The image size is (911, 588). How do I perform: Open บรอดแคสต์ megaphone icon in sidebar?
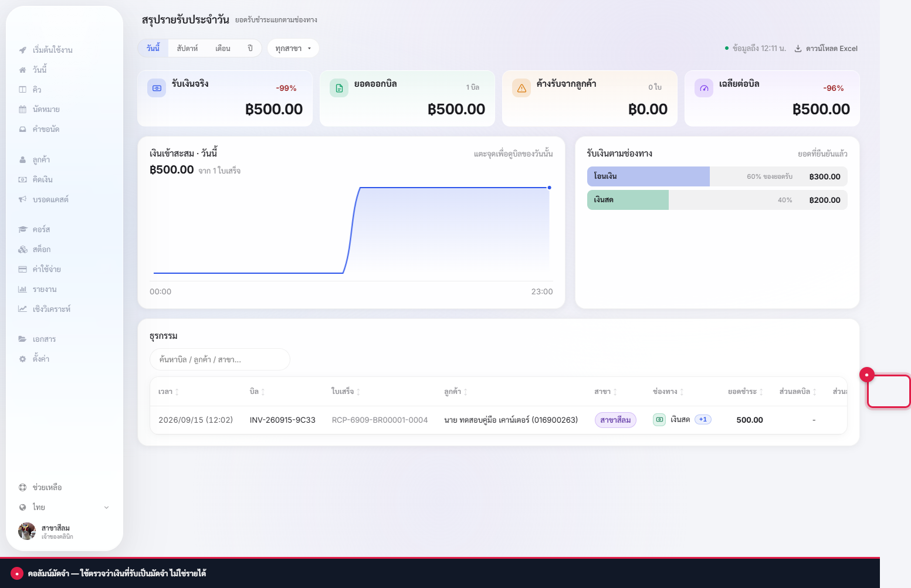coord(22,200)
